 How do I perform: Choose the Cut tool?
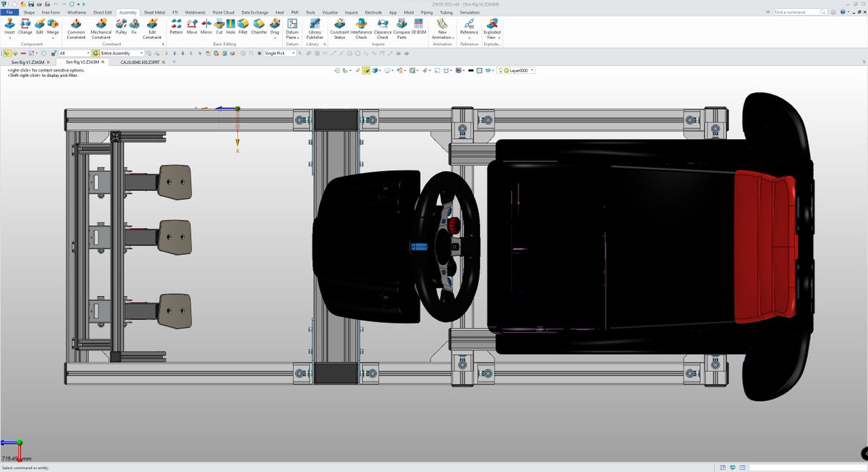coord(219,26)
